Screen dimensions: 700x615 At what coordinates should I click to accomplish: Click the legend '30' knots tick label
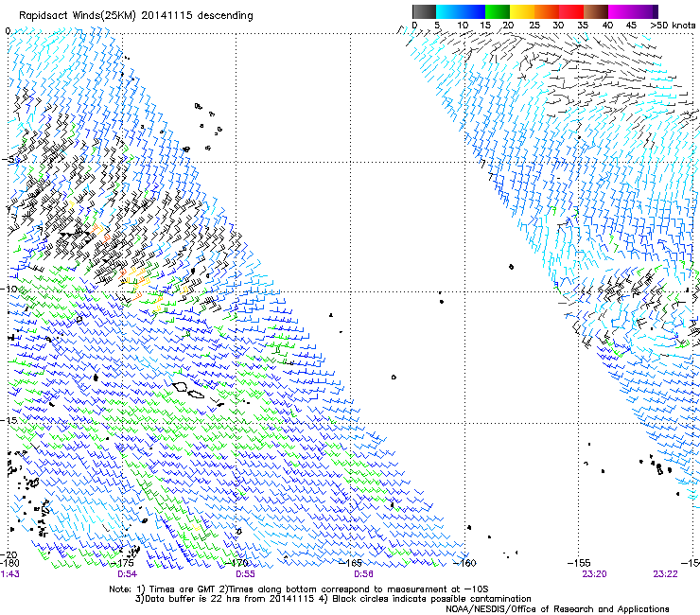point(558,26)
